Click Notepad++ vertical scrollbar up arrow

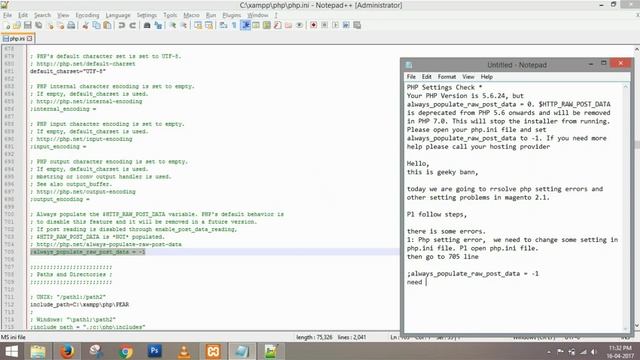[x=637, y=49]
